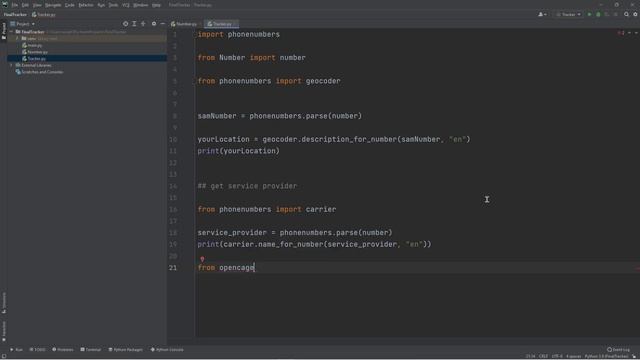Open the Run tool window
Image resolution: width=640 pixels, height=360 pixels.
coord(17,350)
